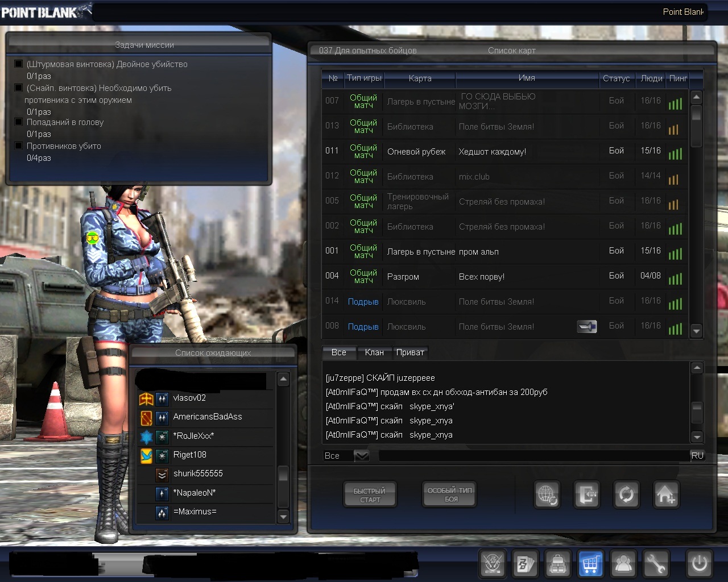Open the community friends icon
The width and height of the screenshot is (728, 582).
coord(623,564)
